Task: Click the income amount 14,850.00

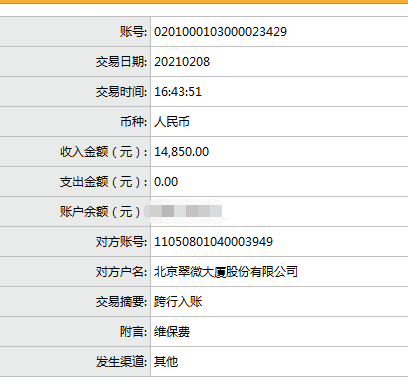Action: pyautogui.click(x=181, y=152)
